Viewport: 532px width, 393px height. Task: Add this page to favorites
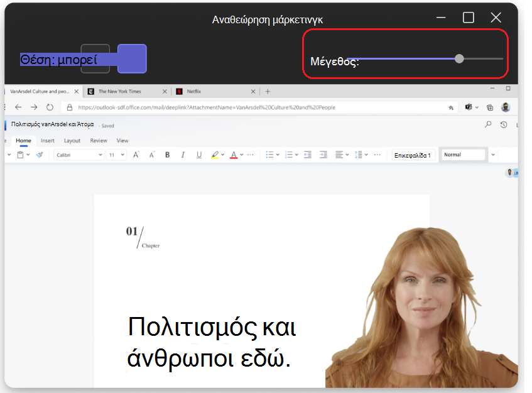click(x=451, y=107)
